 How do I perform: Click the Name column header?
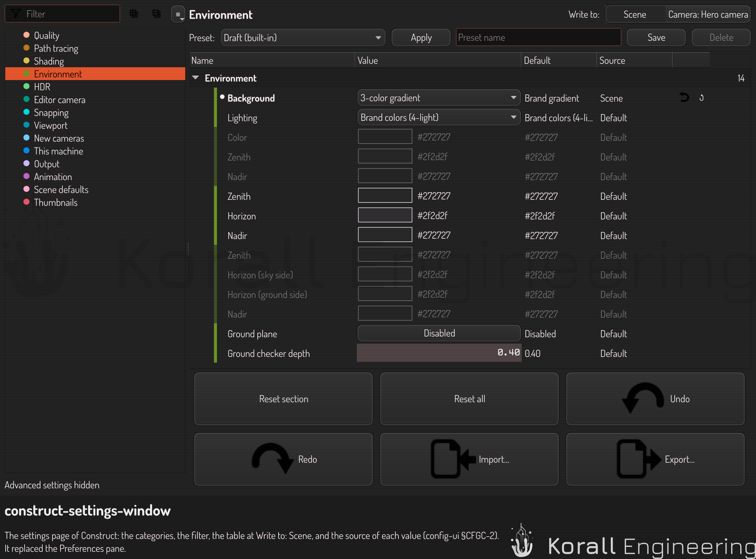(272, 60)
